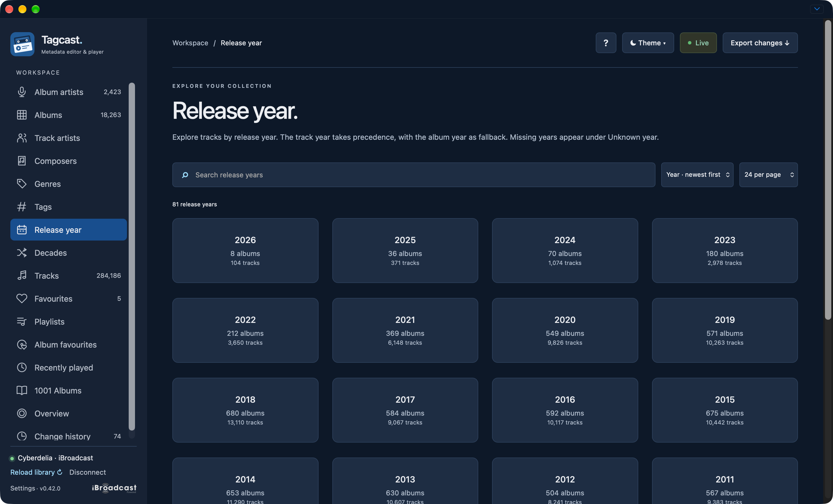
Task: Click the Workspace breadcrumb link
Action: (190, 43)
